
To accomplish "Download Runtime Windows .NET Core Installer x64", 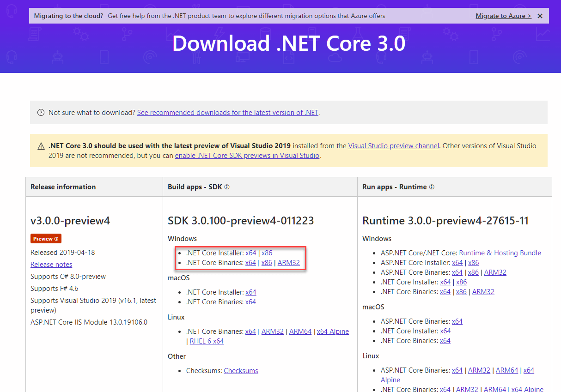I will (x=445, y=282).
